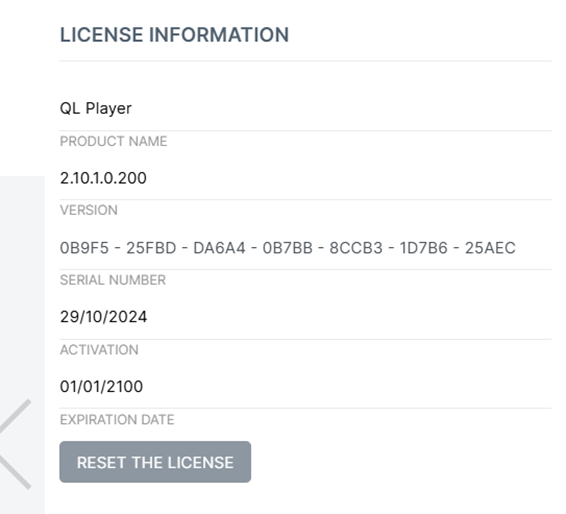The image size is (566, 514).
Task: Click the EXPIRATION DATE label
Action: pos(117,420)
